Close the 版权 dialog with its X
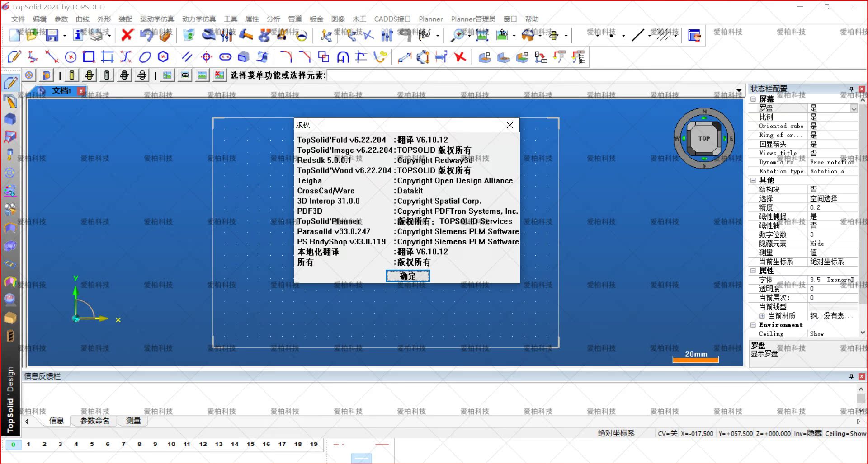The image size is (868, 464). coord(510,125)
